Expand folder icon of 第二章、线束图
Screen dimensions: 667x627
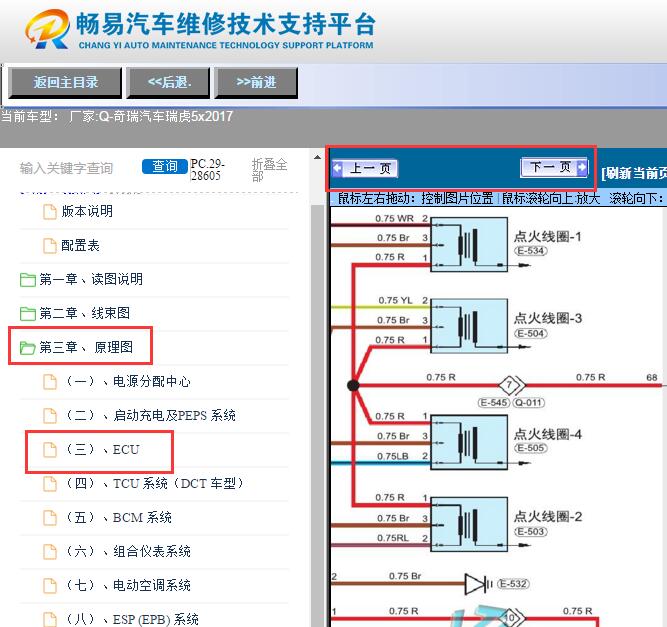click(28, 314)
